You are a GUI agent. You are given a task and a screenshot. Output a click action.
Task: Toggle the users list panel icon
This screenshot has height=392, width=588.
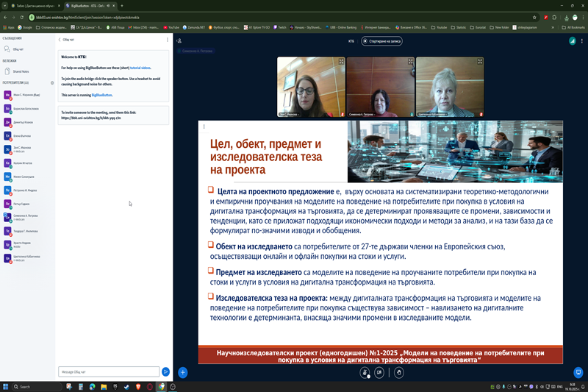click(x=179, y=41)
